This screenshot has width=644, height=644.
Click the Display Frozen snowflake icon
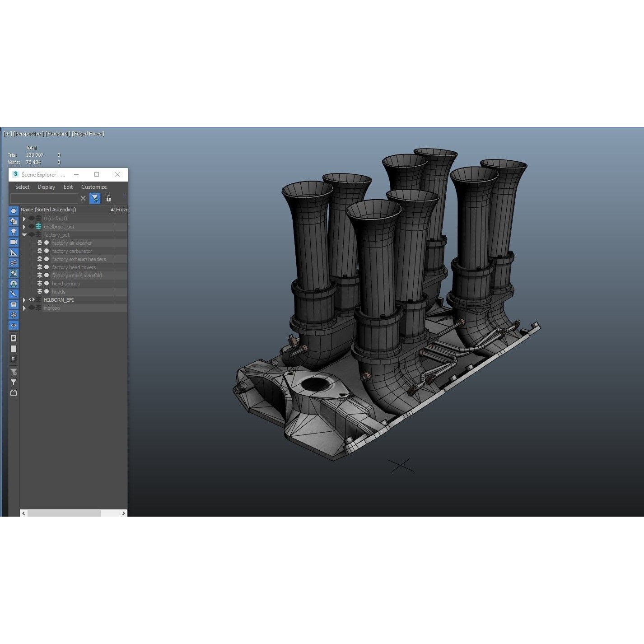point(14,314)
